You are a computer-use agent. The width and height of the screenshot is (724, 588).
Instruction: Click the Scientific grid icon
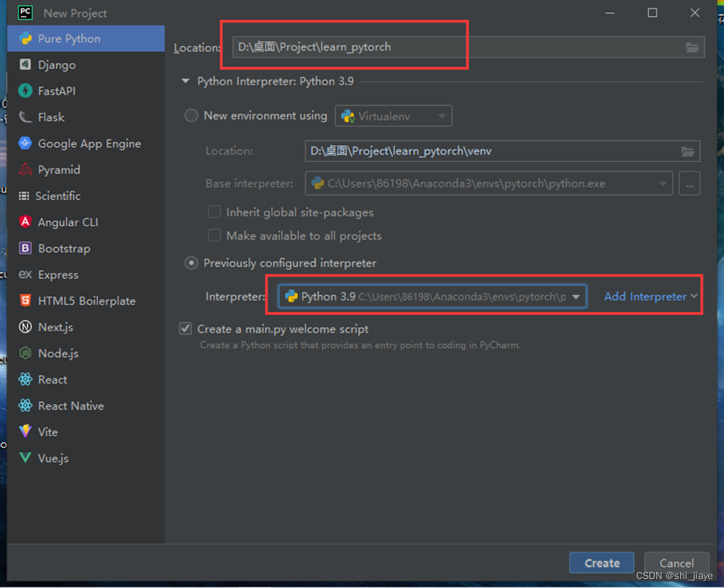[23, 196]
